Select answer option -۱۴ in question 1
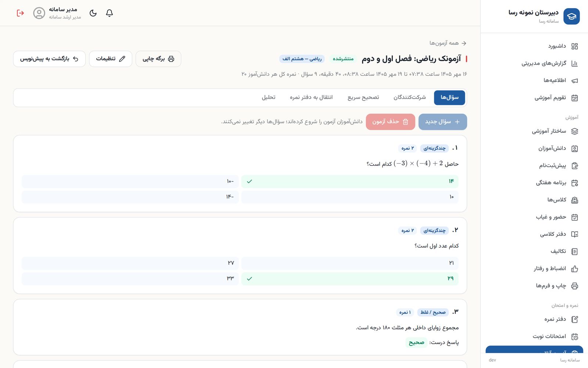This screenshot has height=368, width=588. [x=130, y=197]
